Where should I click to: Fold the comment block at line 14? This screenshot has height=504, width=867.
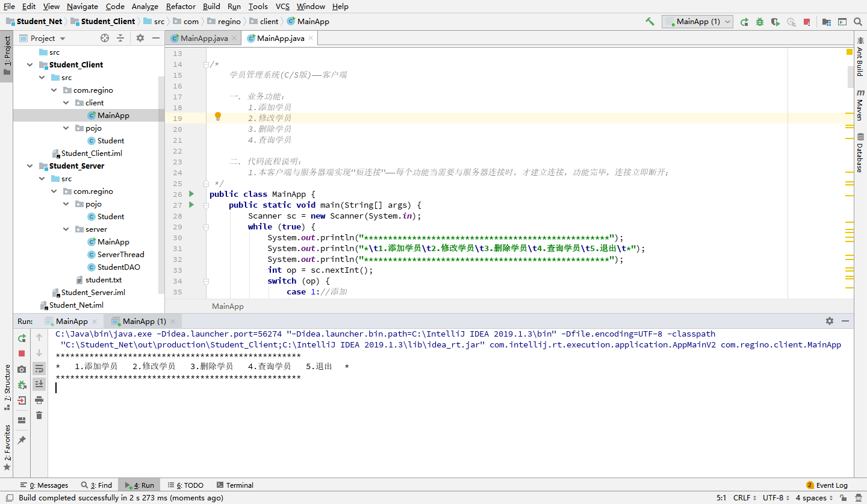pyautogui.click(x=206, y=64)
